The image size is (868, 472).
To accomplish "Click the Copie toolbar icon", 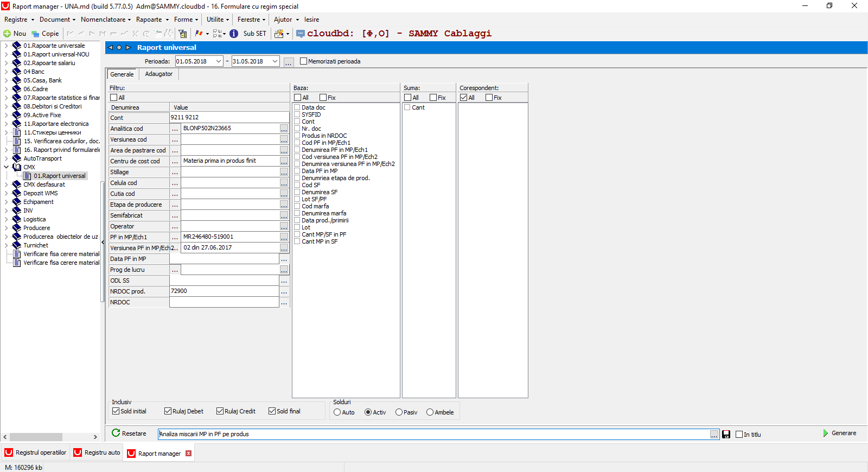I will pyautogui.click(x=35, y=34).
